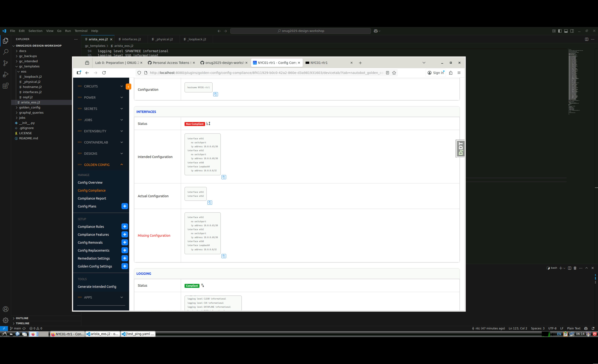Open the Source Control view icon
Viewport: 598px width, 364px height.
[5, 63]
